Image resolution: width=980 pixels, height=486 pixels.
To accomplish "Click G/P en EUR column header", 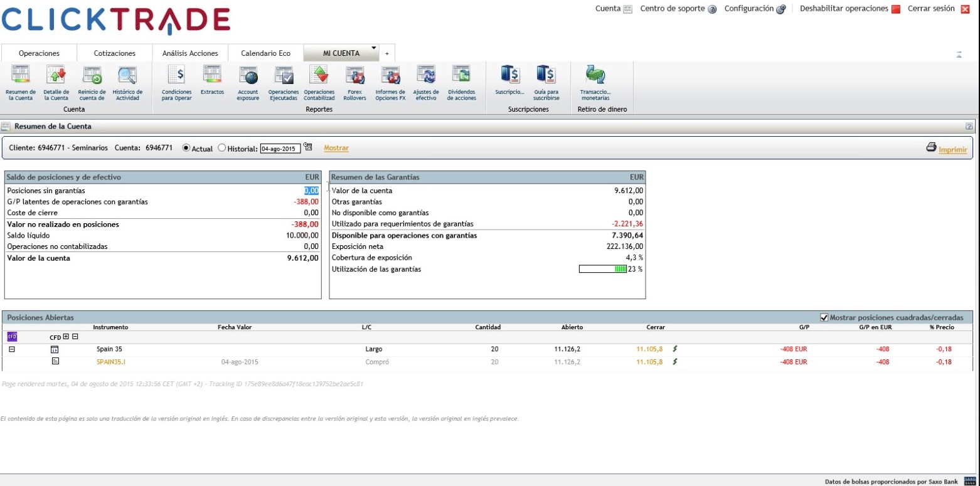I will click(x=875, y=327).
